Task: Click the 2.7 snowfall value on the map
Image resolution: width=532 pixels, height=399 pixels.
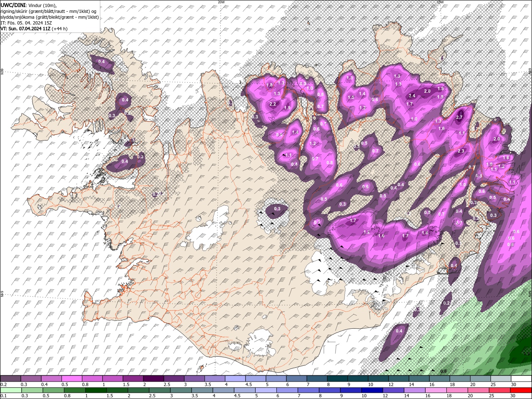Action: (x=459, y=118)
